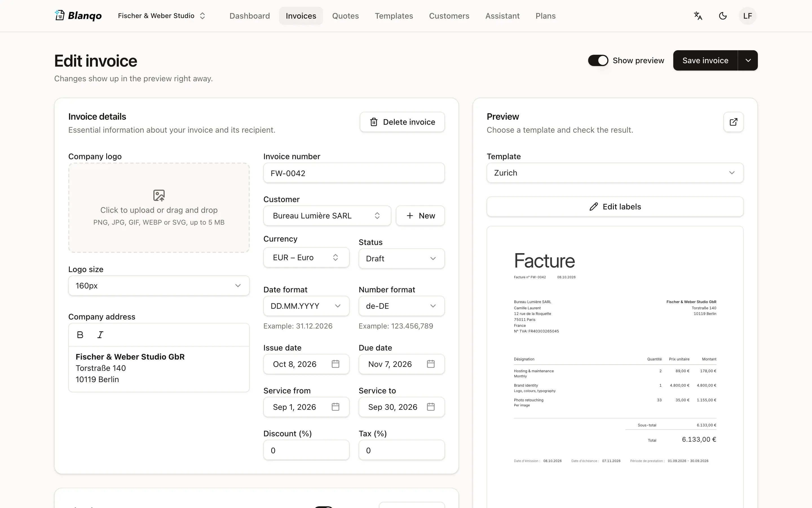This screenshot has height=508, width=812.
Task: Click 'Photo retouching' in the preview
Action: (528, 400)
